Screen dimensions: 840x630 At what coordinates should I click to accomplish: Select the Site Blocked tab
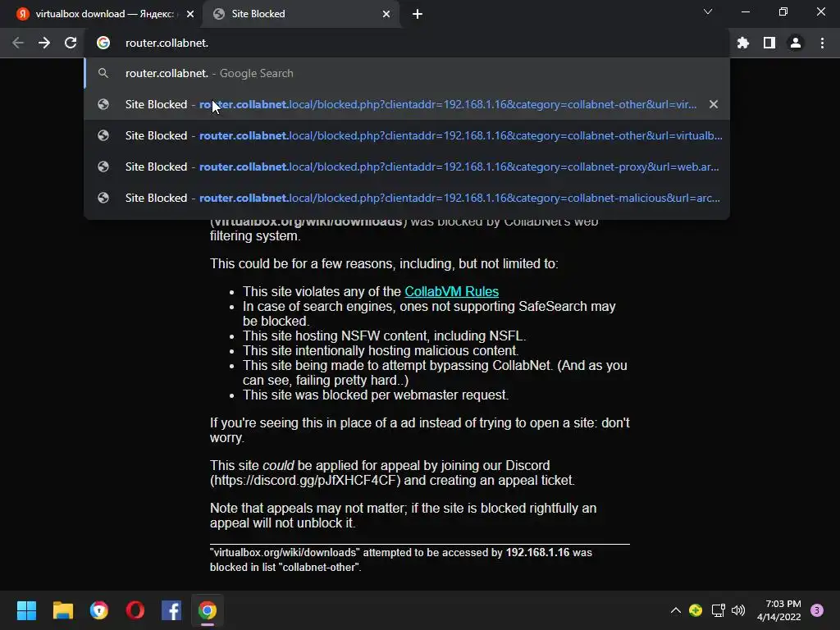pos(302,14)
